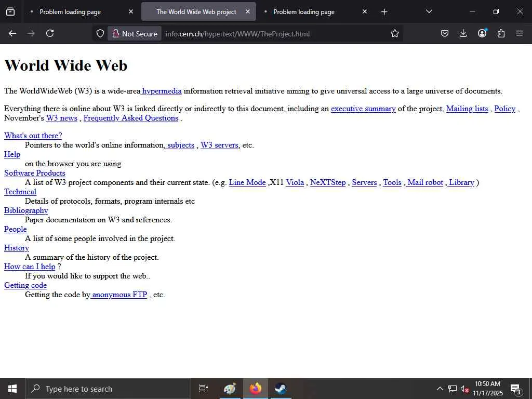The image size is (532, 399).
Task: Open the tracking protection shield icon
Action: 100,34
